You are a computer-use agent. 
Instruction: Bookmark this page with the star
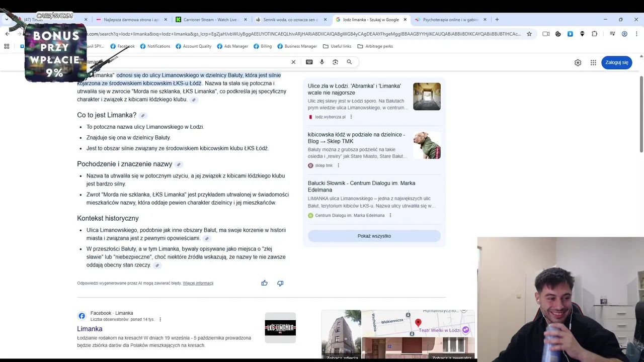(529, 34)
